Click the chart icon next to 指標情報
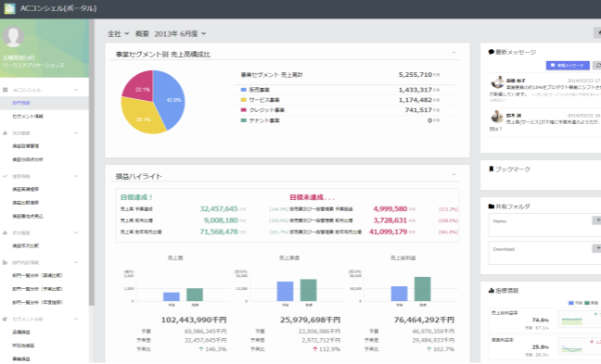This screenshot has height=364, width=601. (x=491, y=291)
